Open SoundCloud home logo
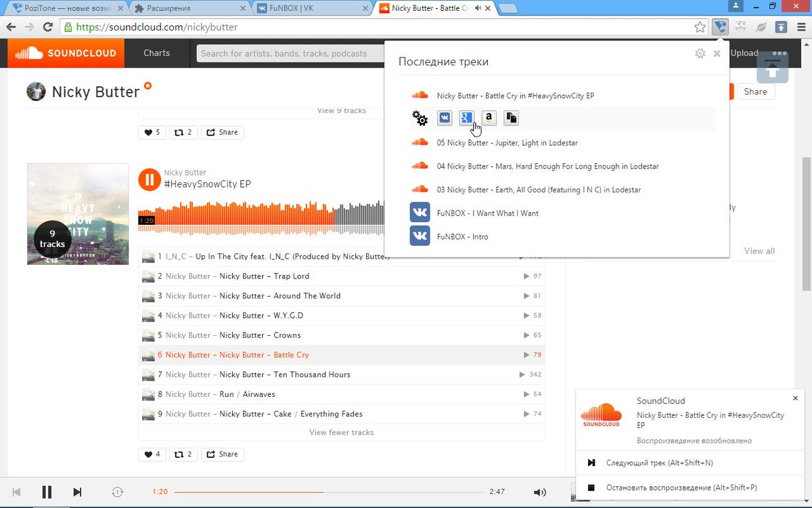The image size is (812, 508). 66,53
